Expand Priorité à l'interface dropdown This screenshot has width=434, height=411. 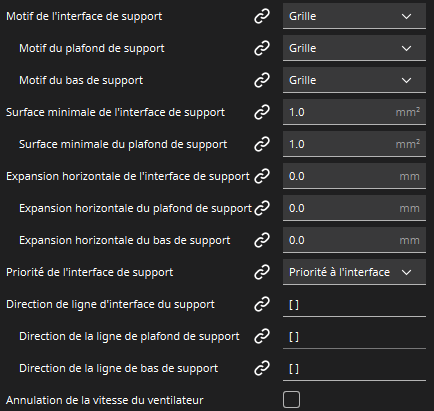(x=354, y=272)
